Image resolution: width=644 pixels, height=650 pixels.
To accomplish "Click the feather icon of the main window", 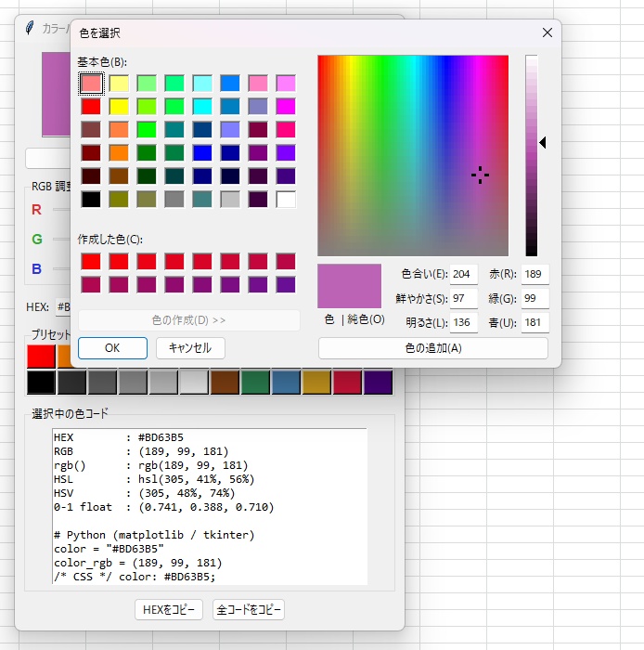I will (30, 28).
